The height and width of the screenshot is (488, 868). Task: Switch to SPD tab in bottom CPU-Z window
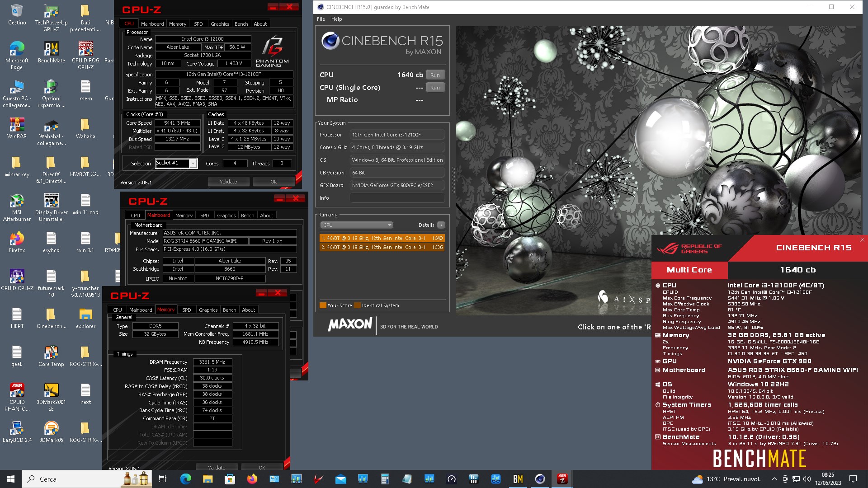click(x=187, y=310)
